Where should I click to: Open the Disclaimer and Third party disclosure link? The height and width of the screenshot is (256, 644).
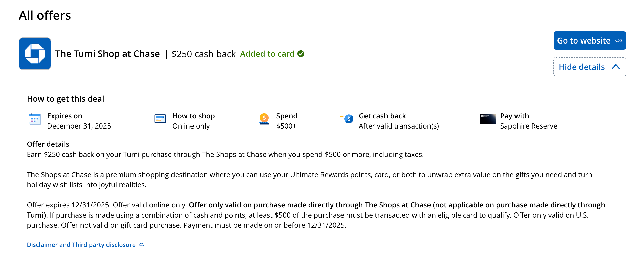click(81, 244)
